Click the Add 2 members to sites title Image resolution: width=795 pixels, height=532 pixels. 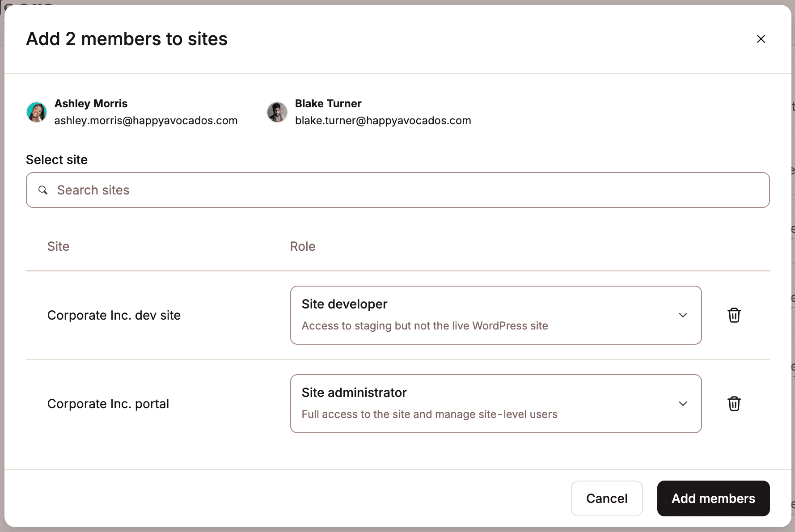[127, 39]
